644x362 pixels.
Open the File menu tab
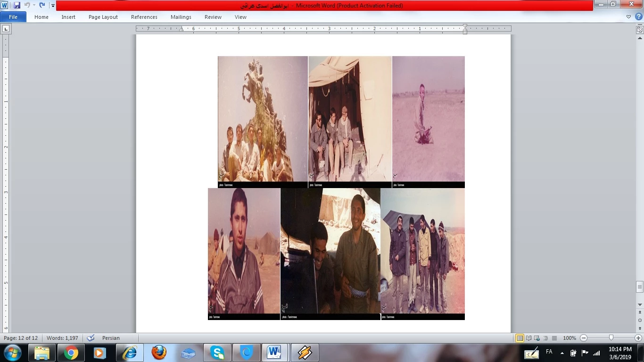pyautogui.click(x=13, y=17)
